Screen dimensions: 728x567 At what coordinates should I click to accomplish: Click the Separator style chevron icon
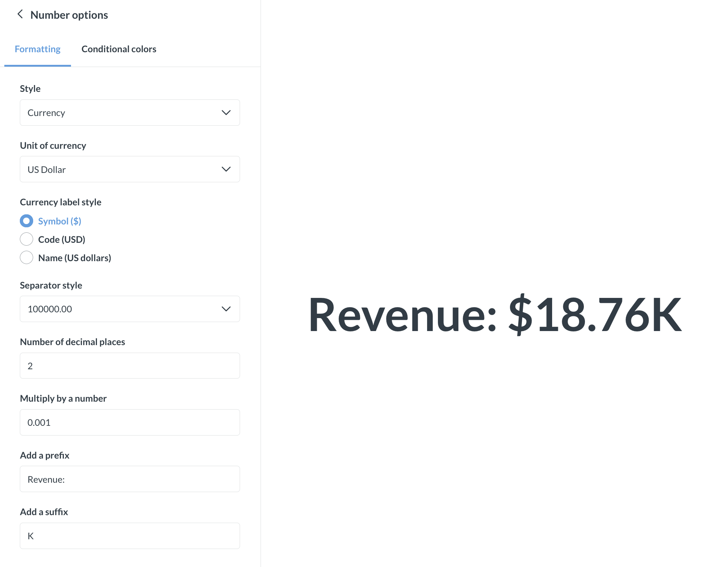tap(226, 309)
